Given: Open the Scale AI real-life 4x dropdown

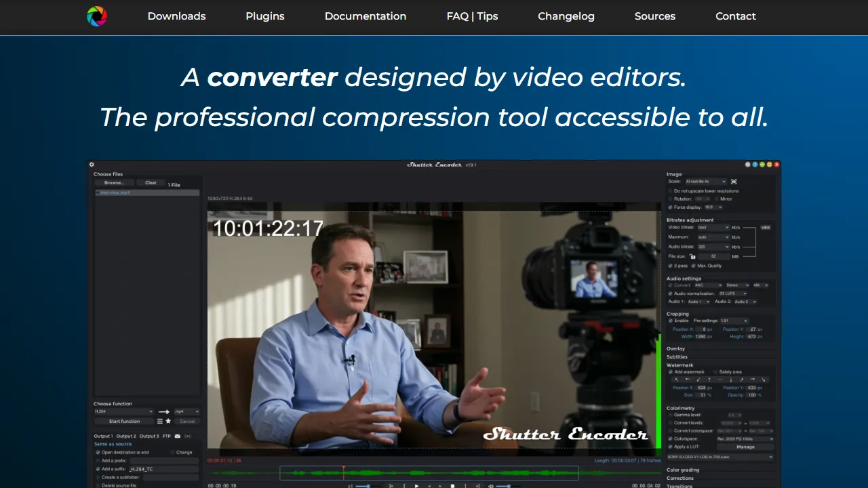Looking at the screenshot, I should click(706, 182).
